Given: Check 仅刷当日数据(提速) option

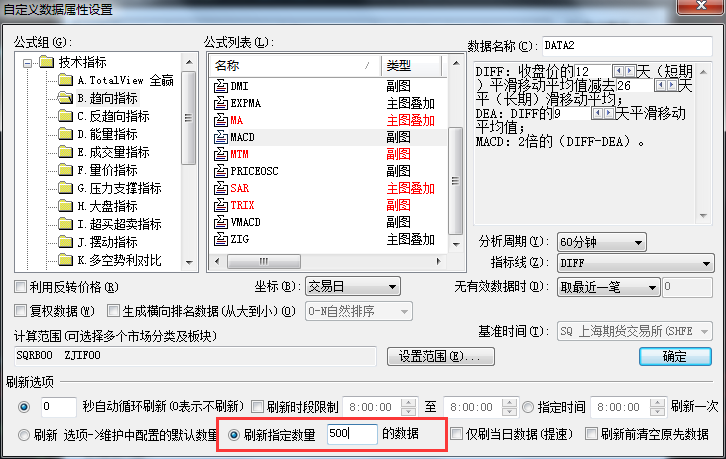Looking at the screenshot, I should point(457,434).
